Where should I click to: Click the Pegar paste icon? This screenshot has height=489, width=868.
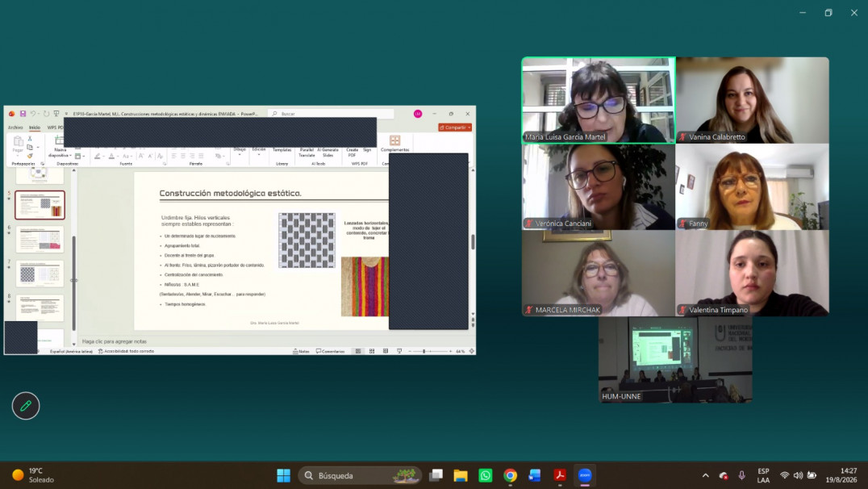coord(18,142)
